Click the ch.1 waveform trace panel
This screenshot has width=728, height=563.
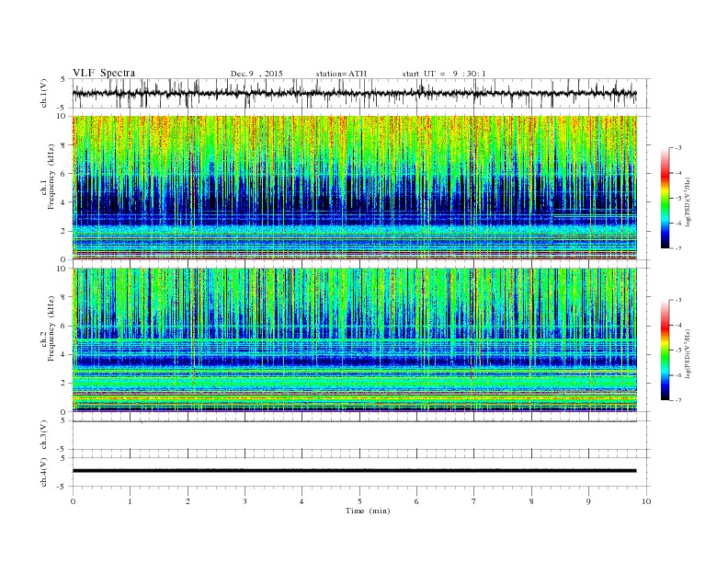click(x=361, y=93)
